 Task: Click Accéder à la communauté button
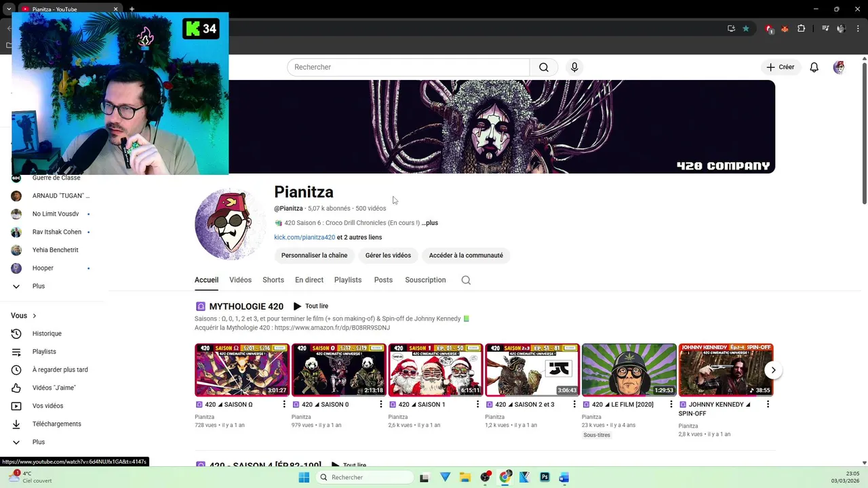pos(466,256)
